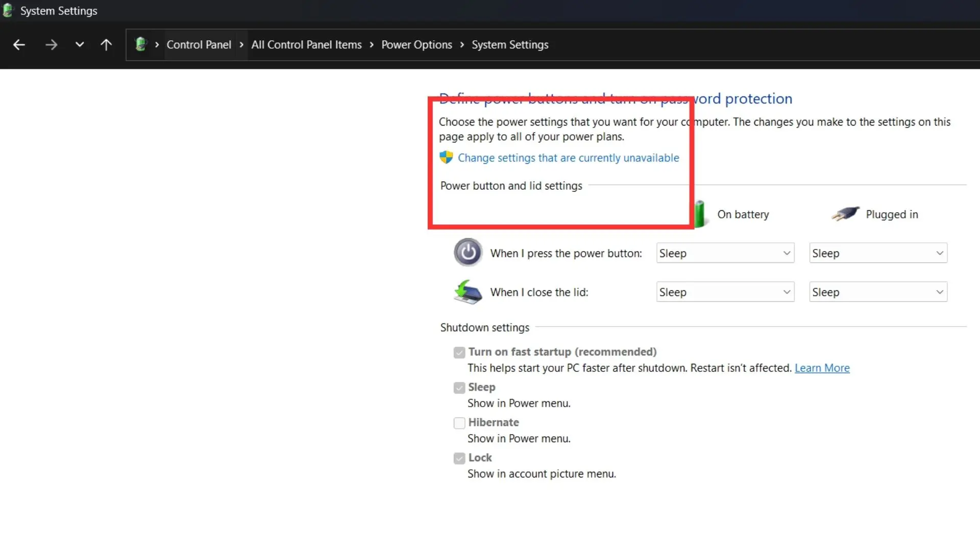This screenshot has width=980, height=551.
Task: Open close lid On battery dropdown
Action: [x=725, y=292]
